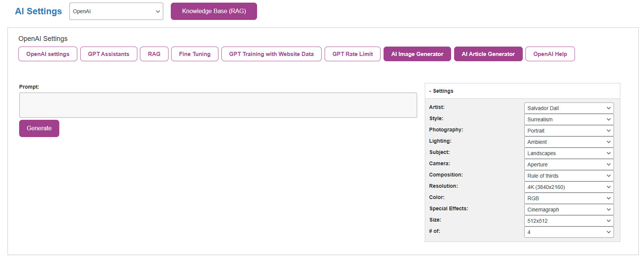Collapse the Settings panel header
Screen dimensions: 644x258
tap(443, 91)
